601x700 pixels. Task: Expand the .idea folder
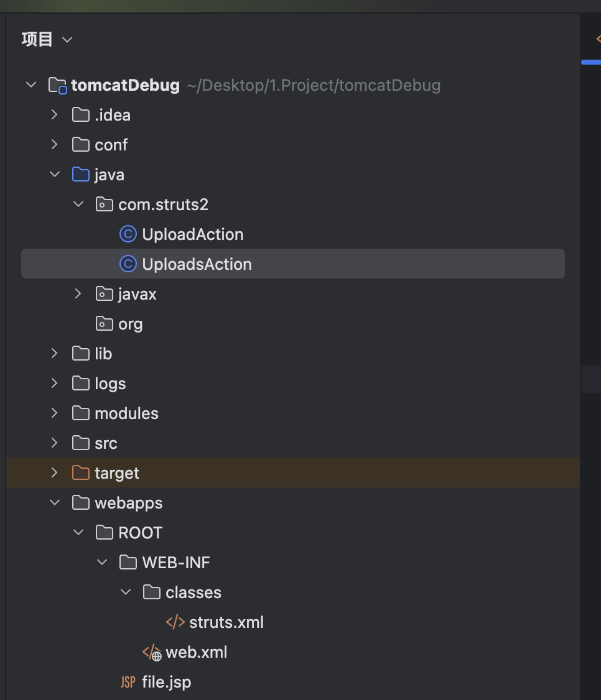coord(54,114)
